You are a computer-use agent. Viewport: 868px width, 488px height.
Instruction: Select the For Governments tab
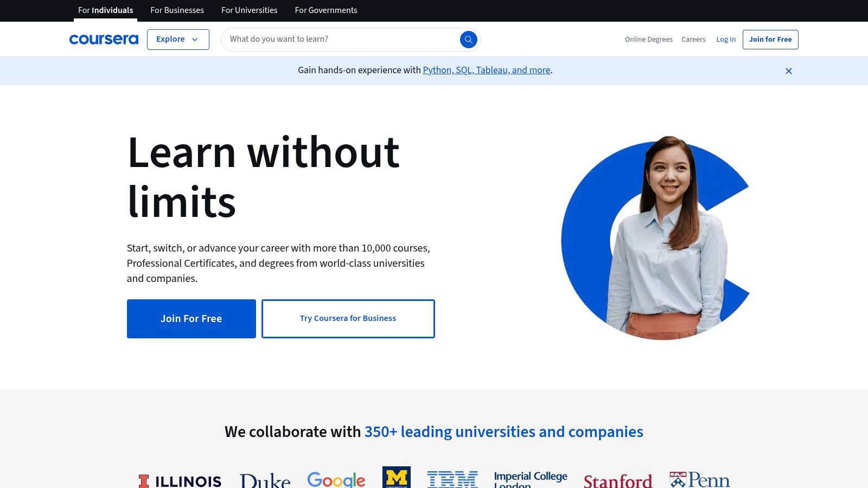point(325,10)
